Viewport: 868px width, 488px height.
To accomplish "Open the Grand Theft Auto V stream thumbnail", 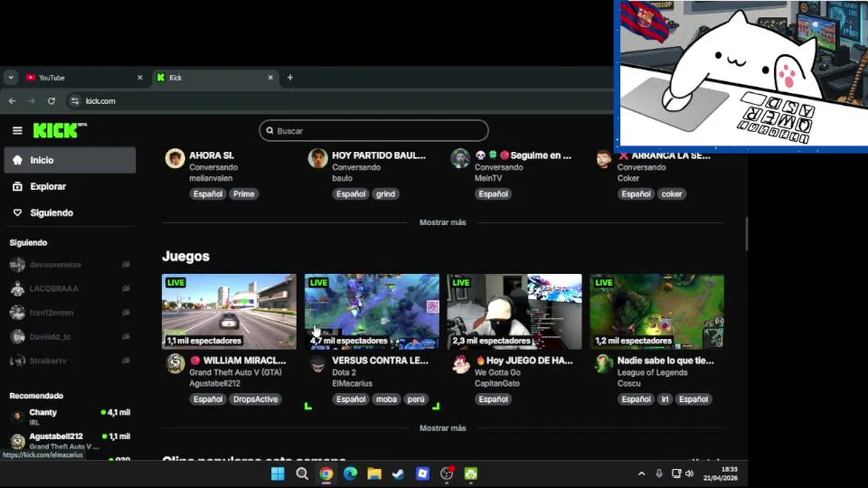I will click(229, 312).
